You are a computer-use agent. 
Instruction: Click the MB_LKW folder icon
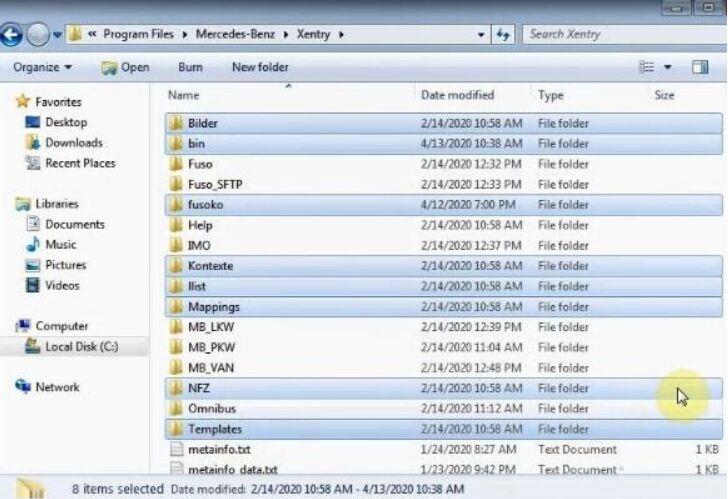click(176, 327)
